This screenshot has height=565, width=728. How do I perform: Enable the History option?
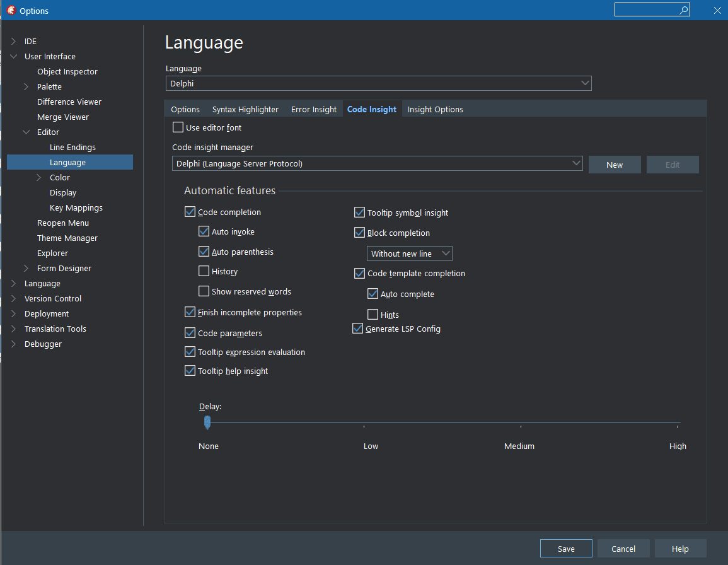[x=204, y=271]
